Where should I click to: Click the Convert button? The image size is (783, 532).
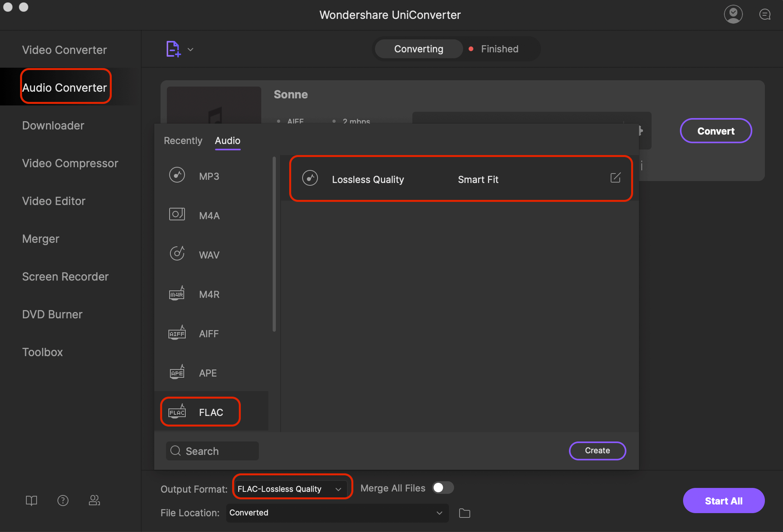coord(715,131)
